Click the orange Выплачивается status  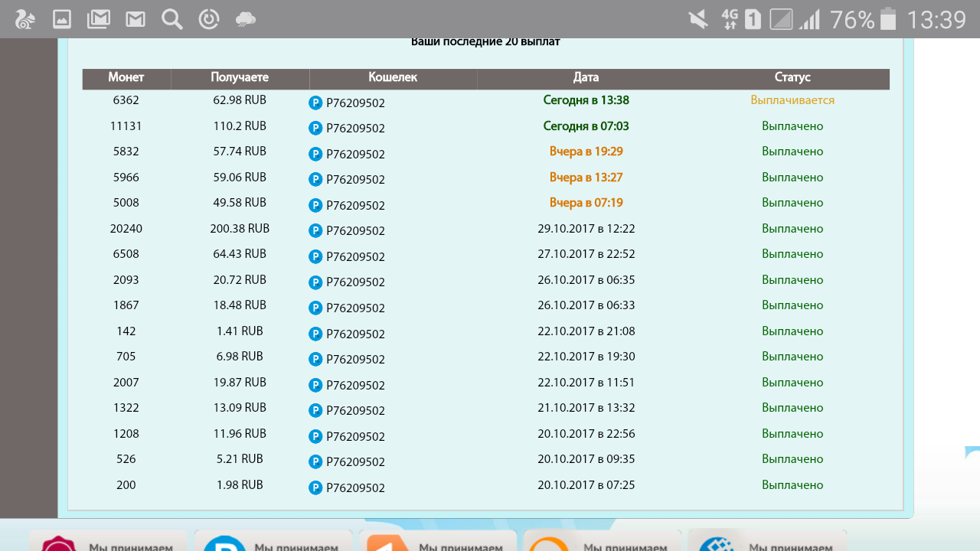click(792, 100)
